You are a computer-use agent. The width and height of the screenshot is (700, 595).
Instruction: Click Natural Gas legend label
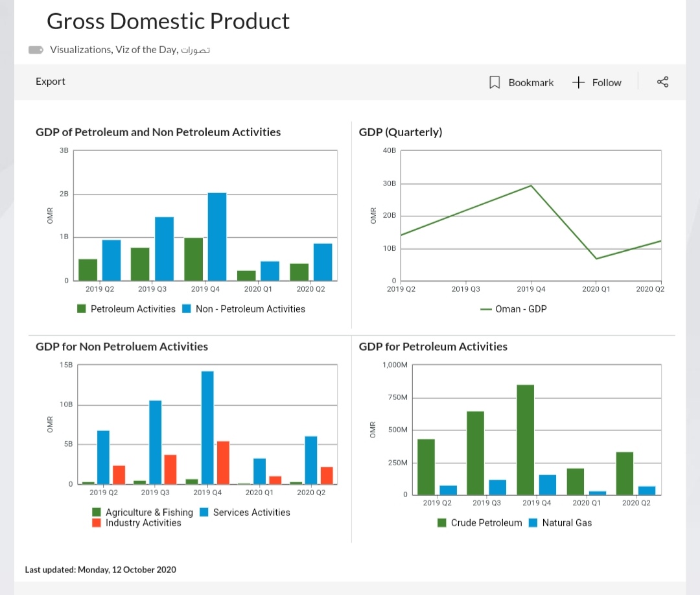tap(567, 522)
